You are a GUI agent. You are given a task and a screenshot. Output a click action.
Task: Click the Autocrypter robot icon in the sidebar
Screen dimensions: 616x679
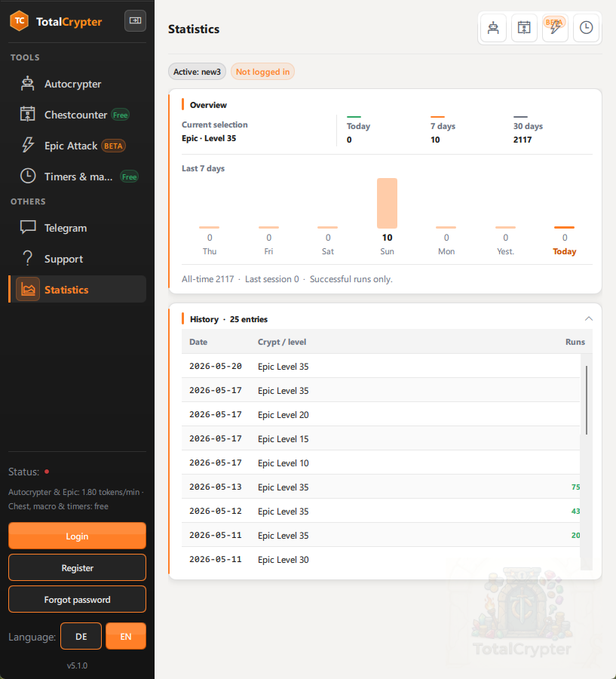coord(28,84)
